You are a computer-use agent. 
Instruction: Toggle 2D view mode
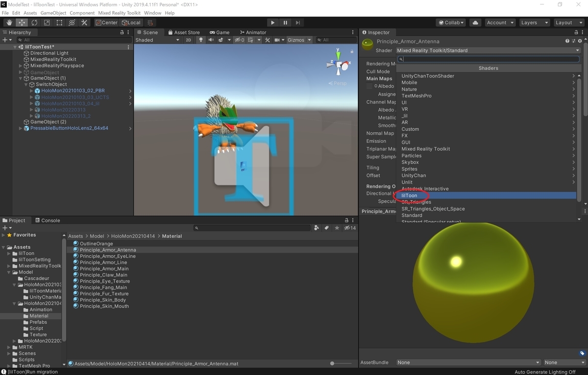[x=188, y=40]
